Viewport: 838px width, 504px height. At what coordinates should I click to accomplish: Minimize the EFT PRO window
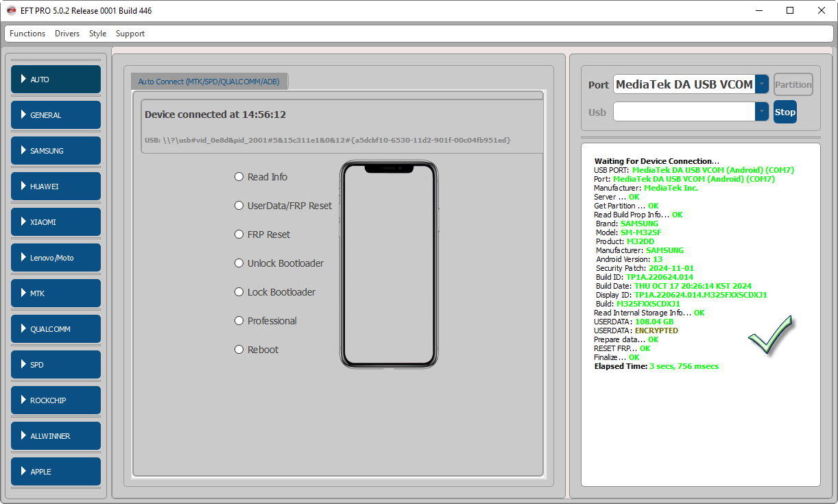(758, 11)
